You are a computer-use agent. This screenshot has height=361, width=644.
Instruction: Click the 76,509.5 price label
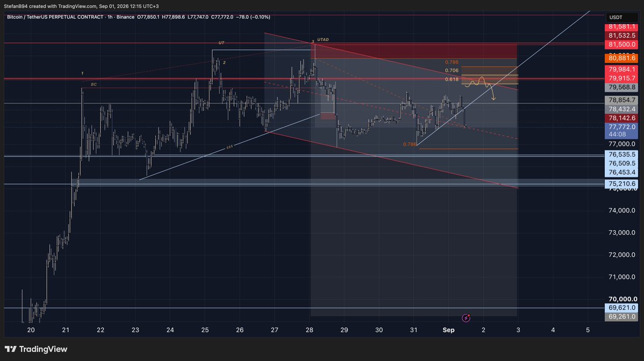(622, 163)
